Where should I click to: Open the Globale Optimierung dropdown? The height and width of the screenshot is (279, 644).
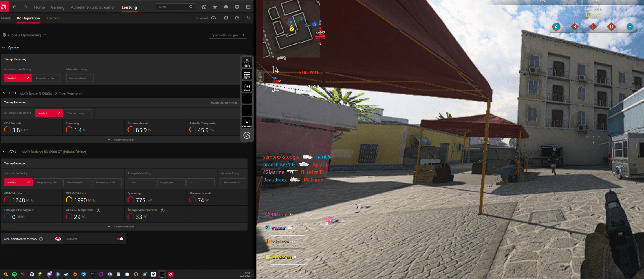[x=25, y=35]
